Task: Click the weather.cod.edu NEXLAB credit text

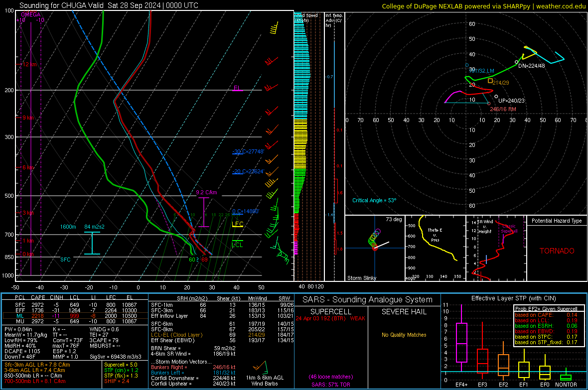Action: (x=483, y=6)
